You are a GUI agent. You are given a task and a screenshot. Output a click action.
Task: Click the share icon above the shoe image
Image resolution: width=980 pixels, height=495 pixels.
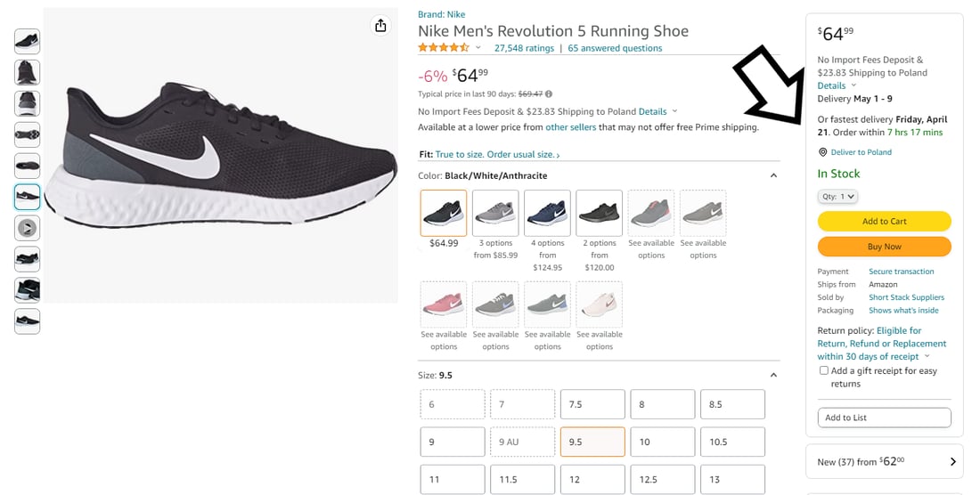coord(380,26)
